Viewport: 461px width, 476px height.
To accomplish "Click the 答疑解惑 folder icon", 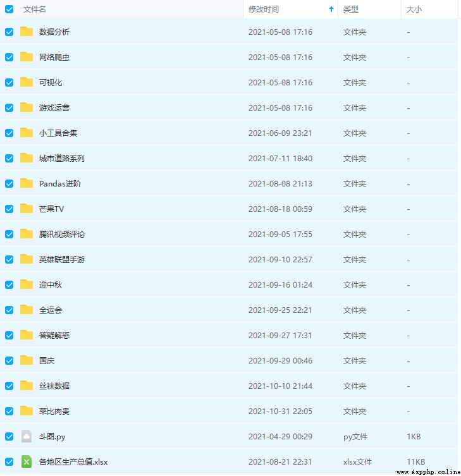I will click(x=27, y=335).
